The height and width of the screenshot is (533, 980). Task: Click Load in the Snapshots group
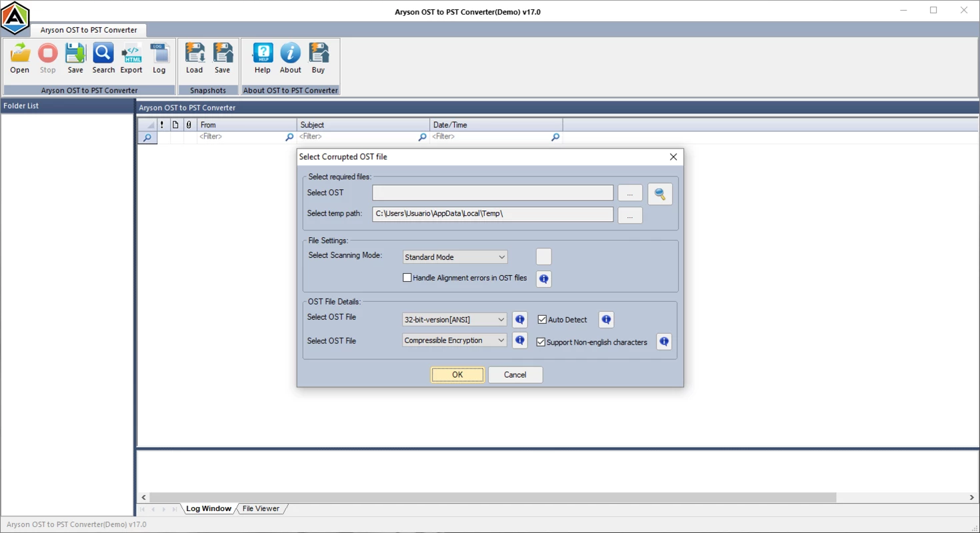[195, 58]
